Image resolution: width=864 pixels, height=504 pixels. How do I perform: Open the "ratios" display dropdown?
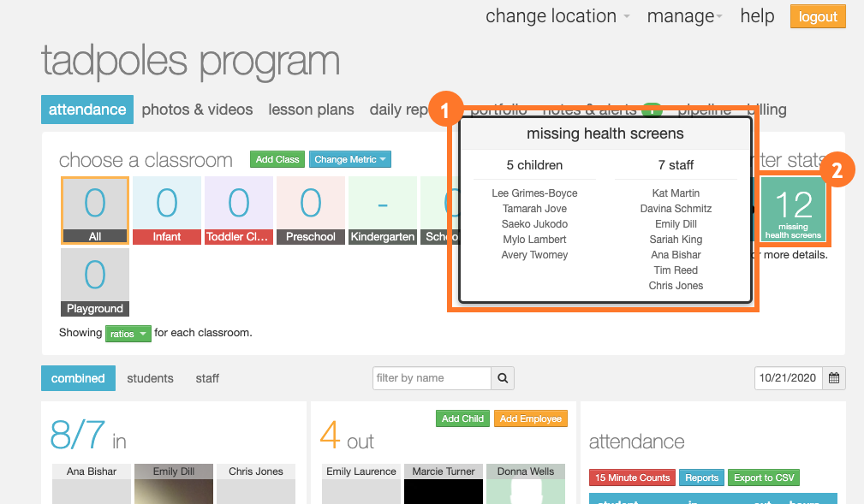(128, 334)
